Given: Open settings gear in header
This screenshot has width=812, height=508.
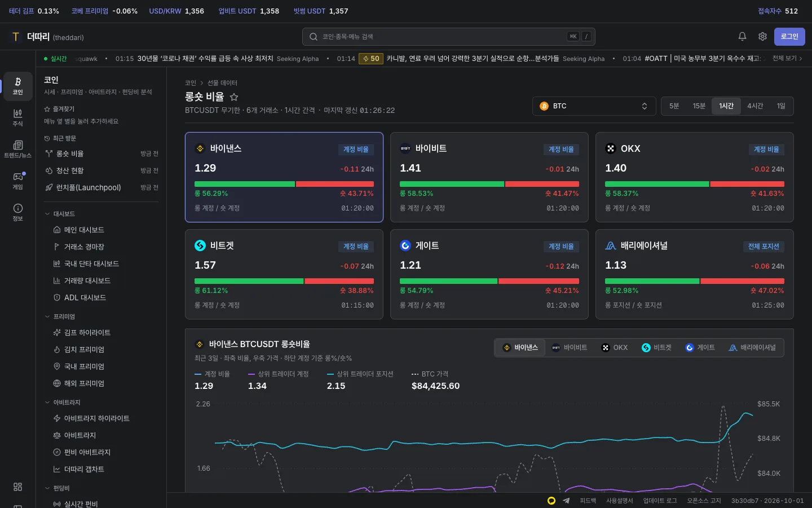Looking at the screenshot, I should pos(762,37).
